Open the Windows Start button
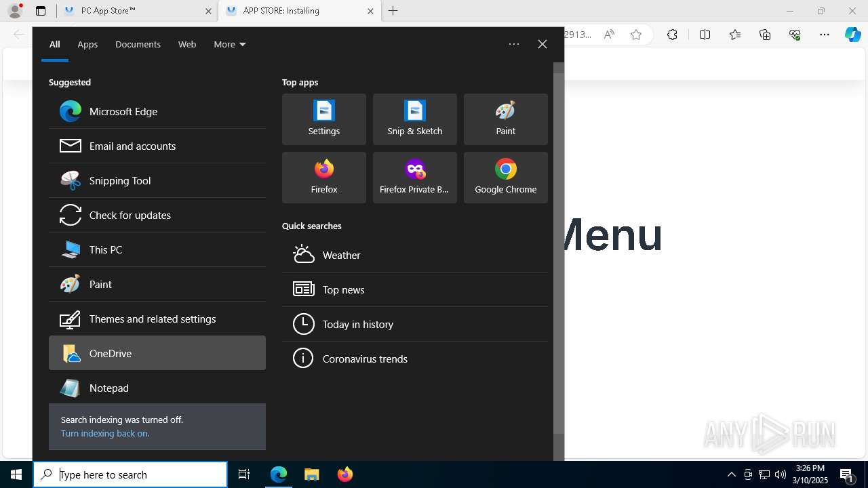Screen dimensions: 868x488 coord(16,474)
